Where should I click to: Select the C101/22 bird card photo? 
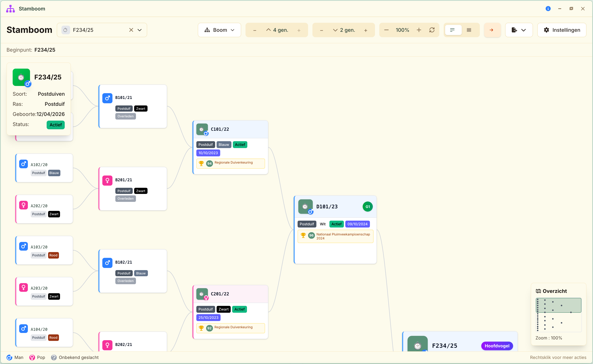[202, 129]
